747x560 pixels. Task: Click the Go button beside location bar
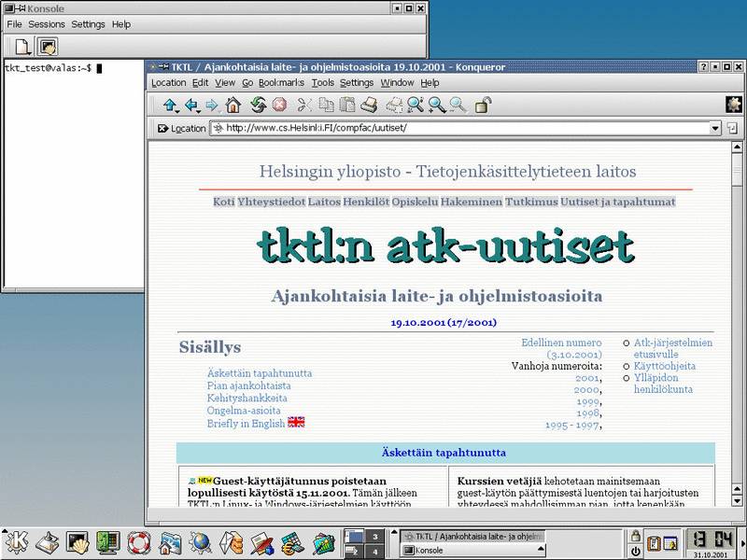click(731, 128)
